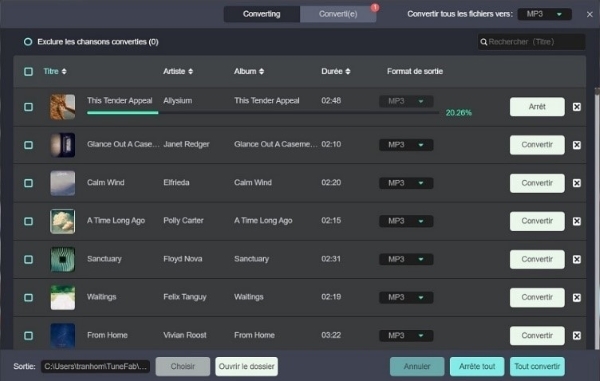Image resolution: width=600 pixels, height=381 pixels.
Task: Open format dropdown for From Home
Action: tap(406, 335)
